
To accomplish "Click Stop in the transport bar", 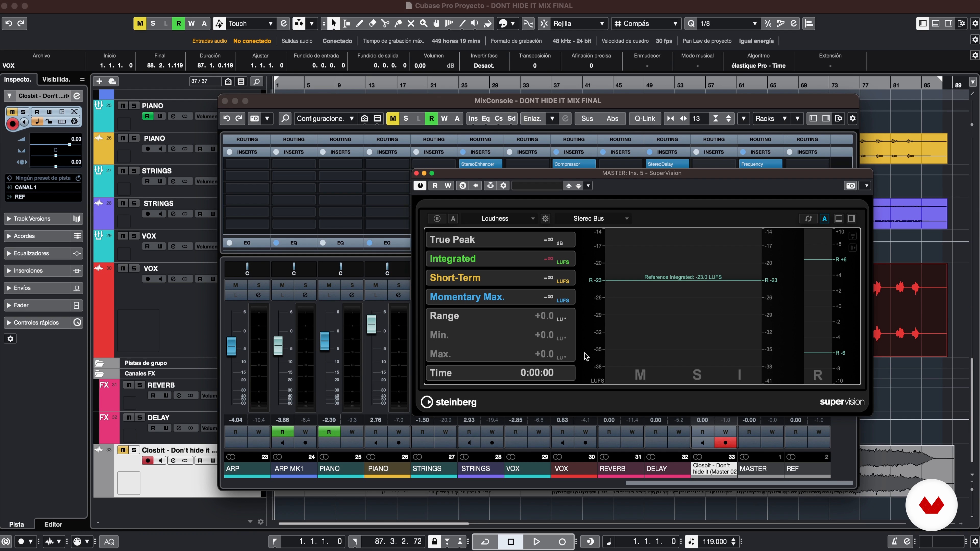I will point(511,542).
